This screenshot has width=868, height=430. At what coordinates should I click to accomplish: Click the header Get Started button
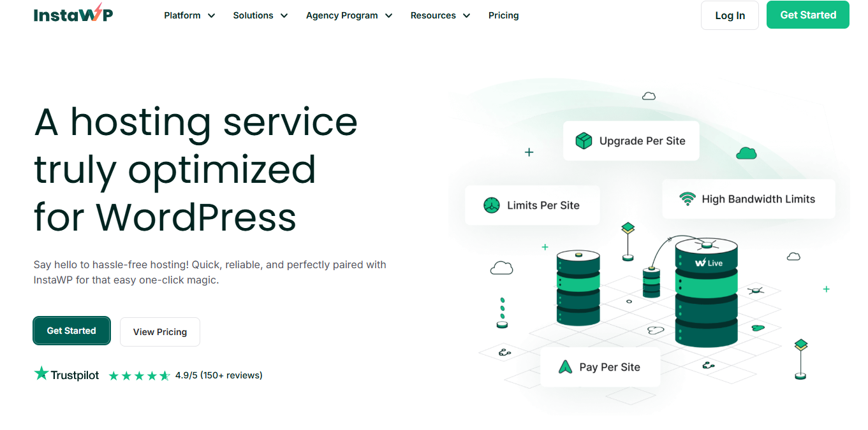click(x=808, y=15)
